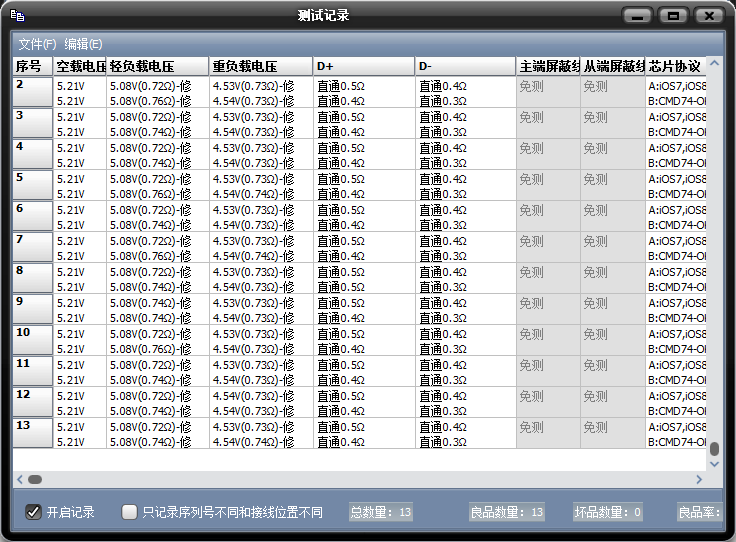This screenshot has width=736, height=542.
Task: Click row header number 13
Action: tap(33, 433)
